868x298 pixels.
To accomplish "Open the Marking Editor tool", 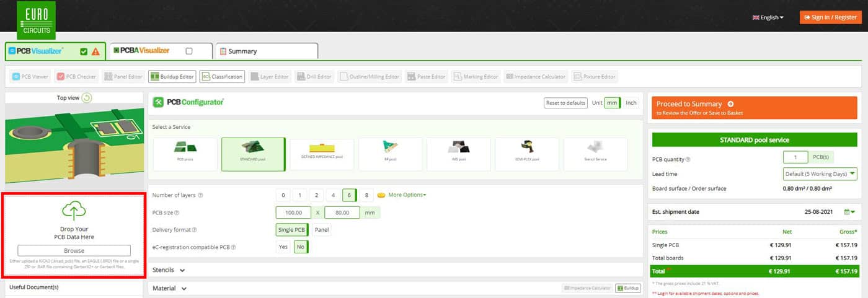I will (x=476, y=77).
